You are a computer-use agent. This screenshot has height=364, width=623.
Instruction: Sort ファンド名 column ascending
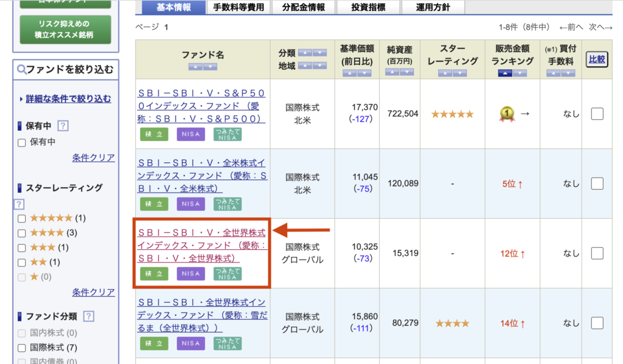point(195,67)
